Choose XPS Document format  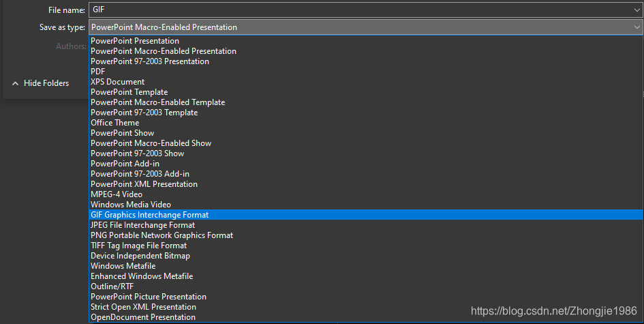tap(366, 82)
